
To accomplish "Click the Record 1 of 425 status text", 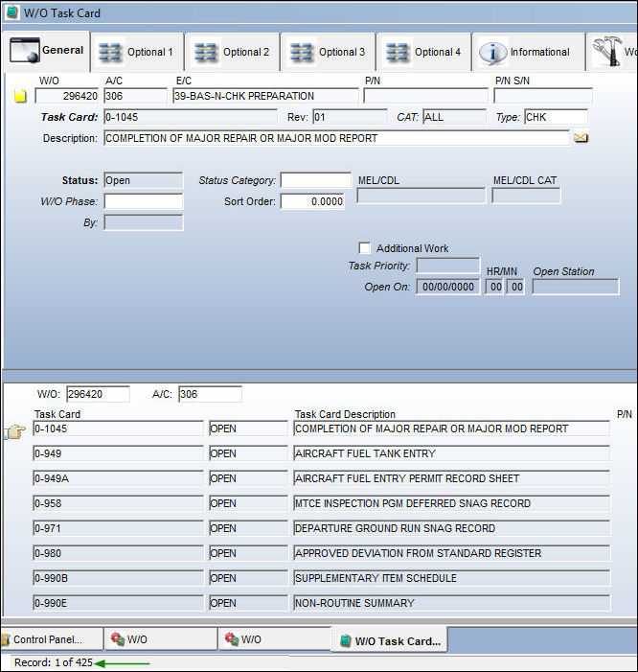I will tap(54, 662).
